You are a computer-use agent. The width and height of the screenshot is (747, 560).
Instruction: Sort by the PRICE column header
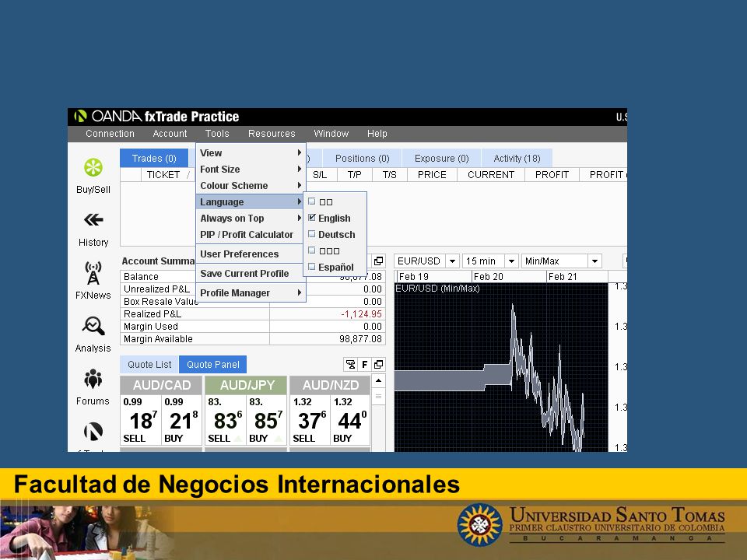point(432,175)
